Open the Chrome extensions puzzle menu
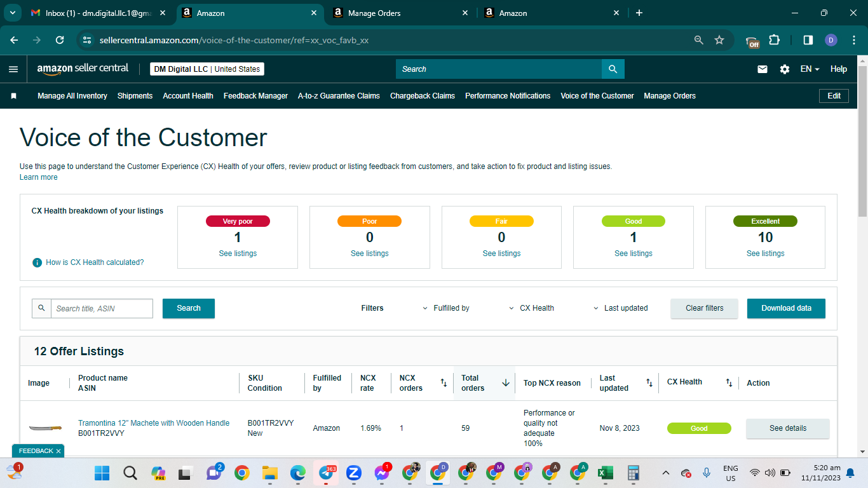This screenshot has height=488, width=868. pos(774,40)
